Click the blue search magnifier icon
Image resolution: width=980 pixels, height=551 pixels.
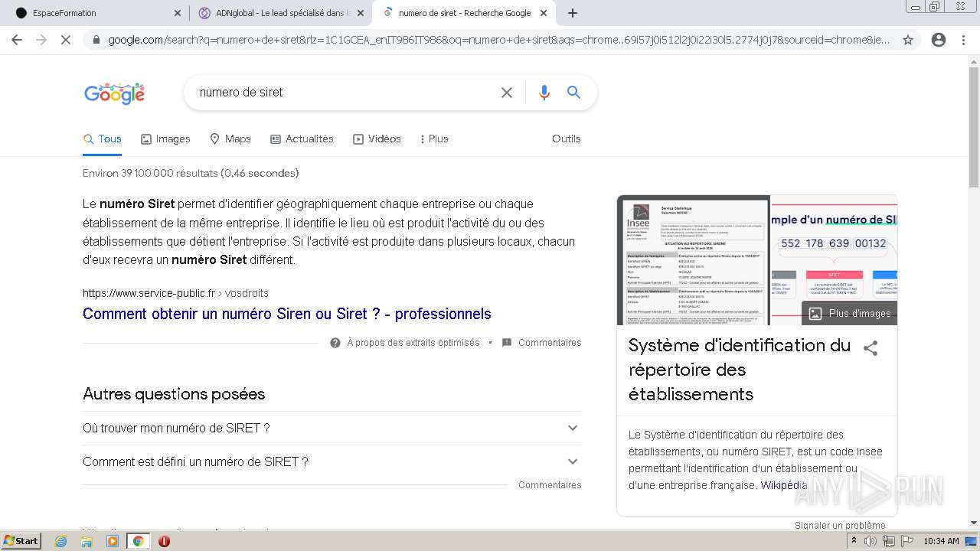point(573,93)
